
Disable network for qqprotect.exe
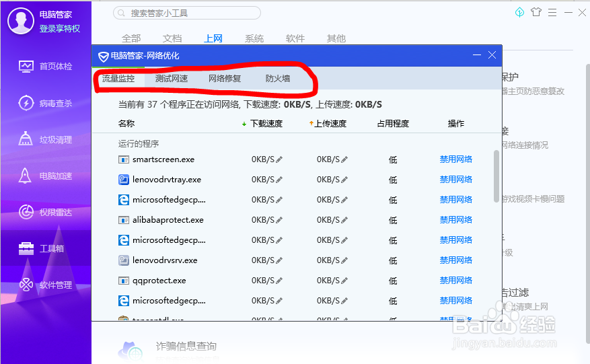456,281
